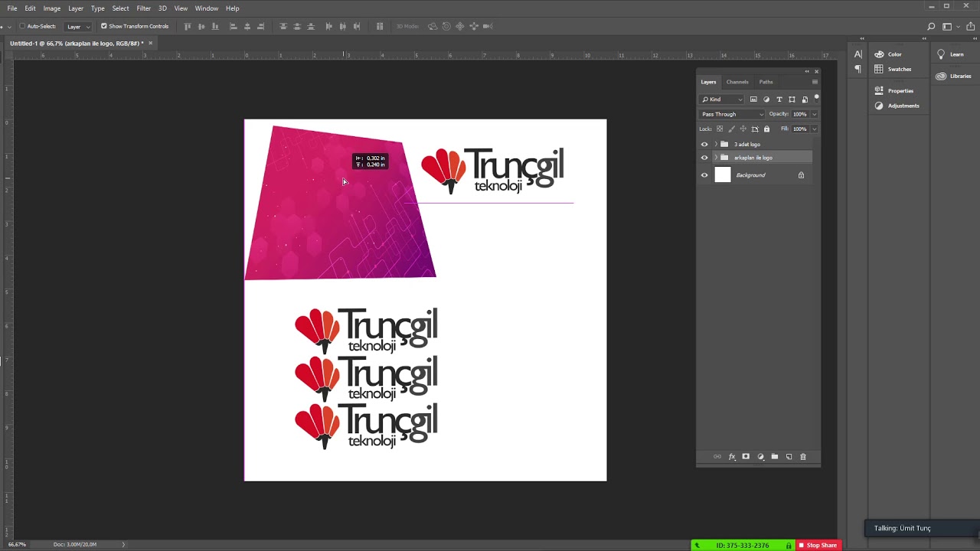
Task: Click the lock all padlock icon
Action: click(x=766, y=129)
